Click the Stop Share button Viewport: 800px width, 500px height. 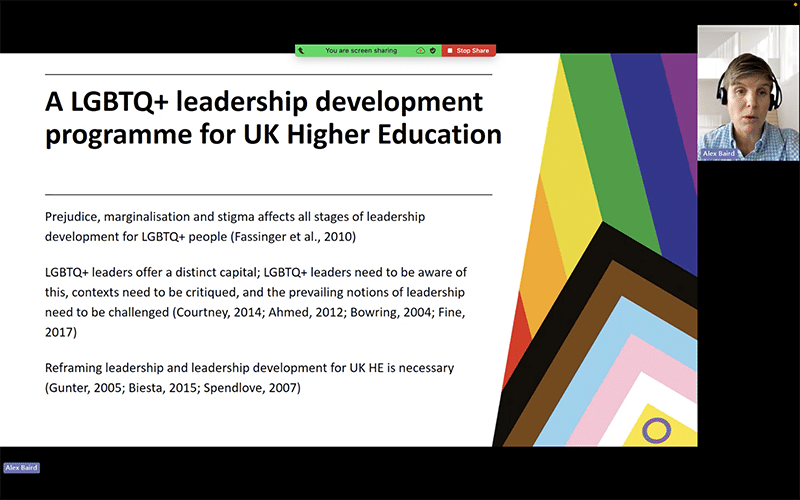[468, 51]
